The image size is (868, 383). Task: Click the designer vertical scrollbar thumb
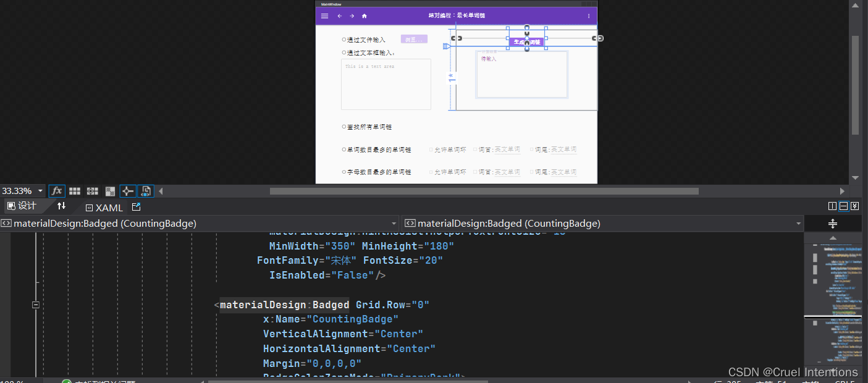tap(855, 85)
